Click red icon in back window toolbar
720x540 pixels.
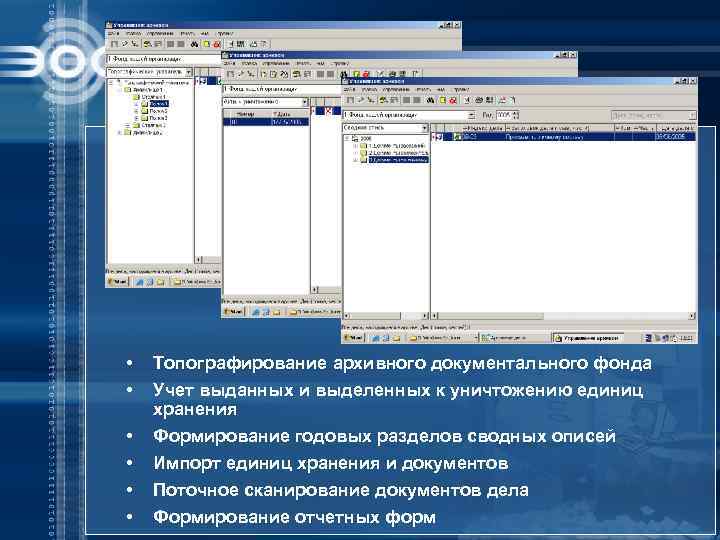click(x=217, y=44)
